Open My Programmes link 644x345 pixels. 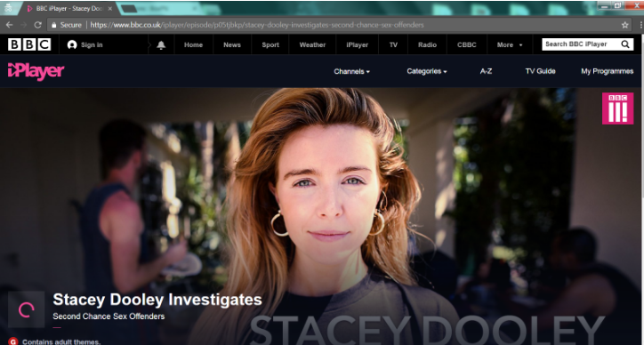(x=607, y=71)
